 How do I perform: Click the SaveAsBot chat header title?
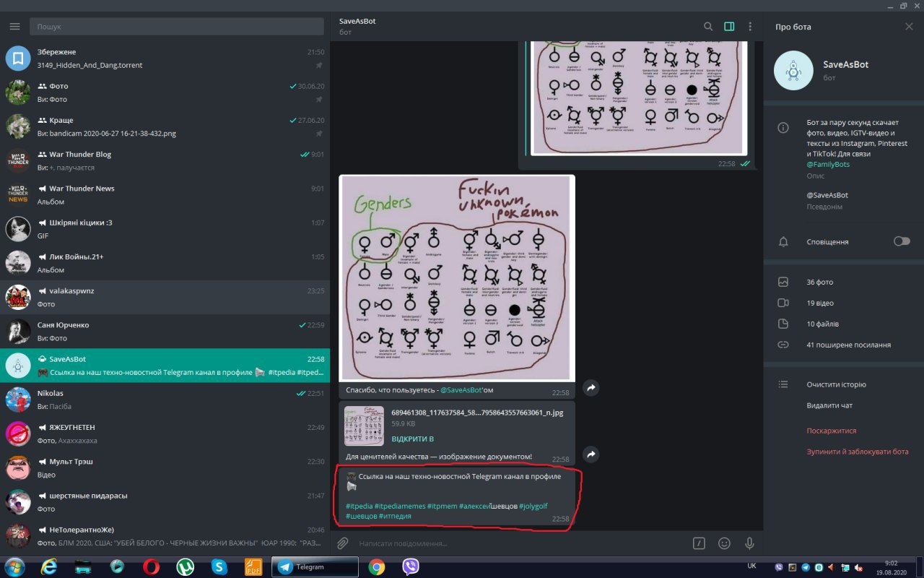pos(357,21)
